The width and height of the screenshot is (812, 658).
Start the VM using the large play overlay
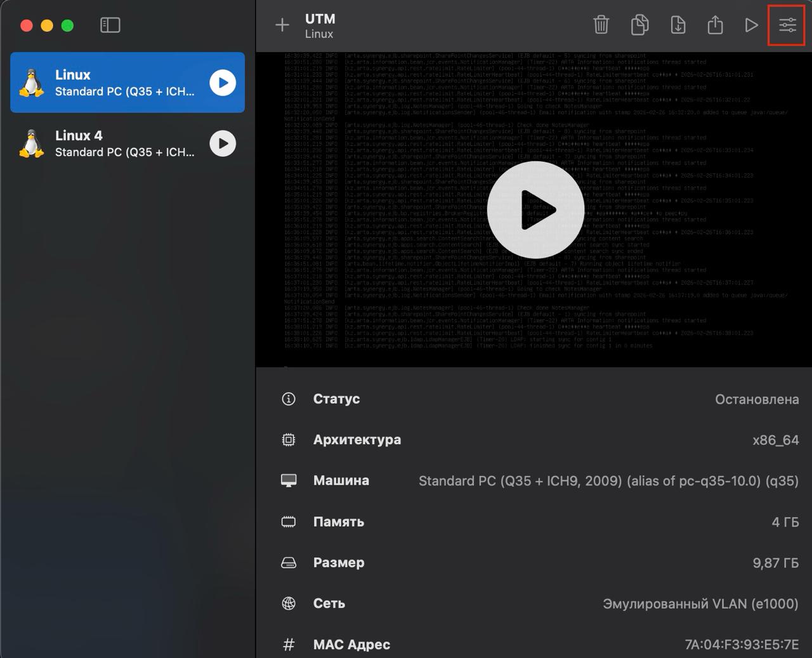click(535, 209)
